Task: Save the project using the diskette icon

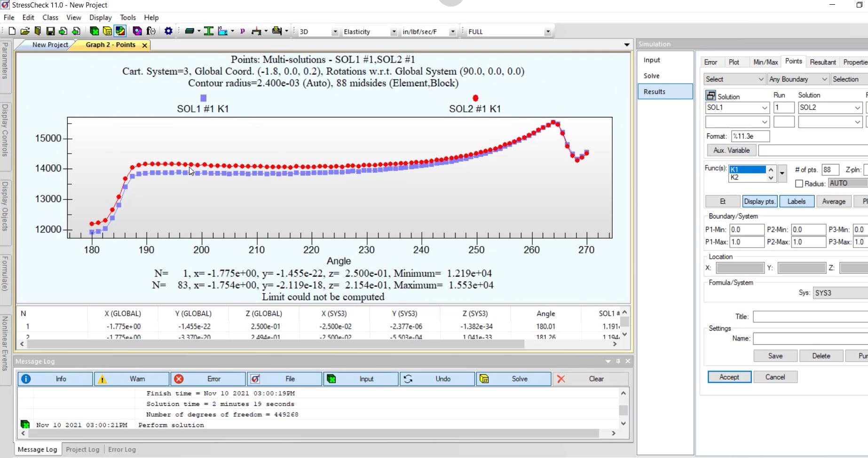Action: tap(50, 31)
